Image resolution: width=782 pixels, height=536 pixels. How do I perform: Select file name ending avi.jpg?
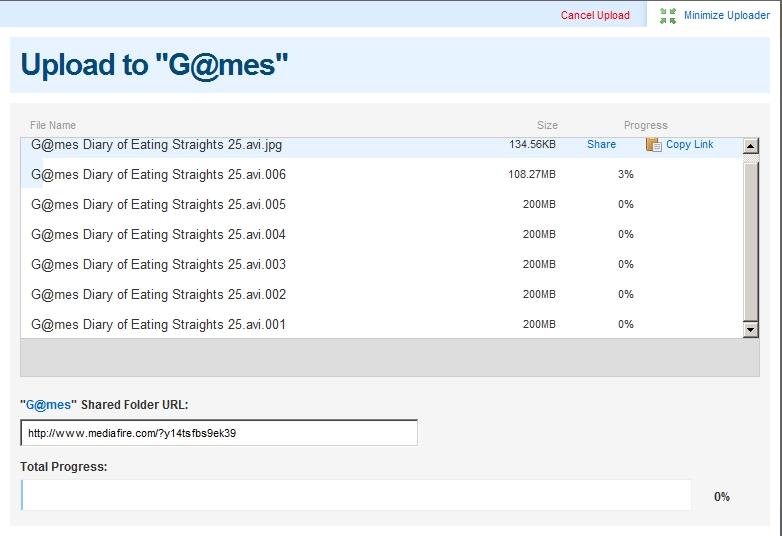(157, 145)
